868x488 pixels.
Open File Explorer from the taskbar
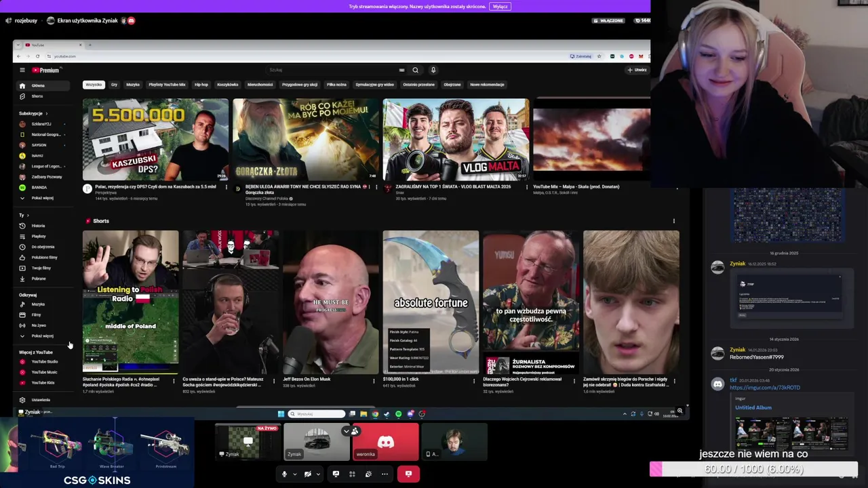[x=363, y=413]
